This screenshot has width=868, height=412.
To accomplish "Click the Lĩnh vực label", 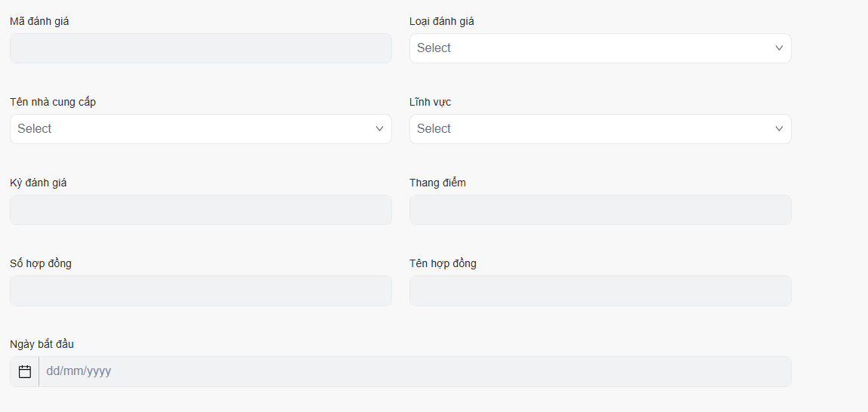I will coord(431,102).
